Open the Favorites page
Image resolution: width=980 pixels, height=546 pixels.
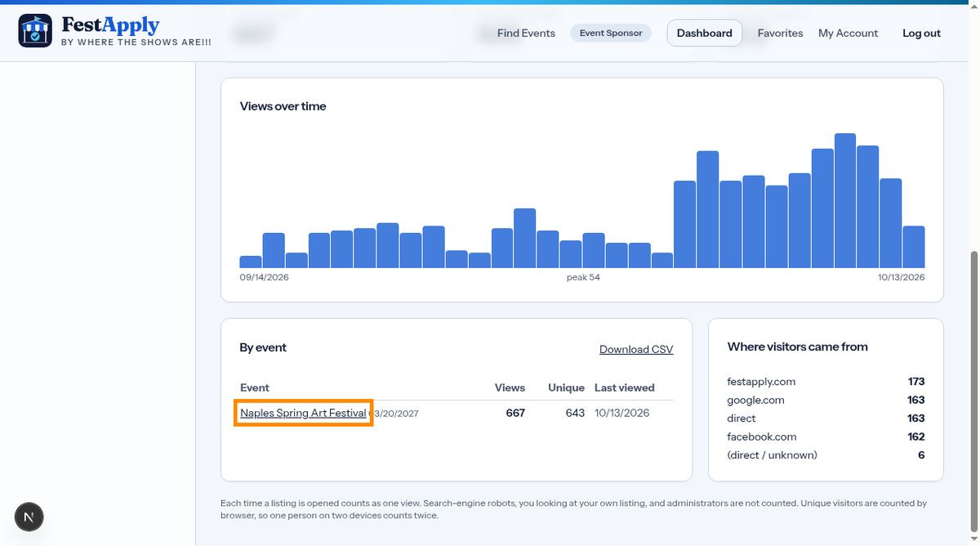tap(780, 34)
